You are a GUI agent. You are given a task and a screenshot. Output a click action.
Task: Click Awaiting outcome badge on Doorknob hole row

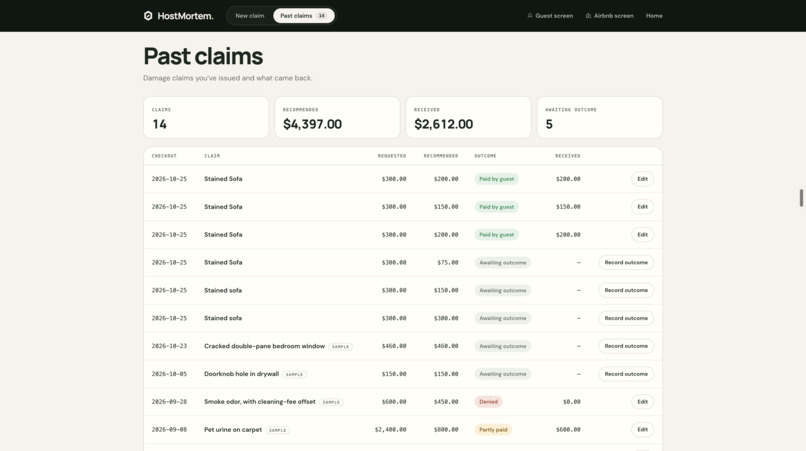pyautogui.click(x=503, y=374)
